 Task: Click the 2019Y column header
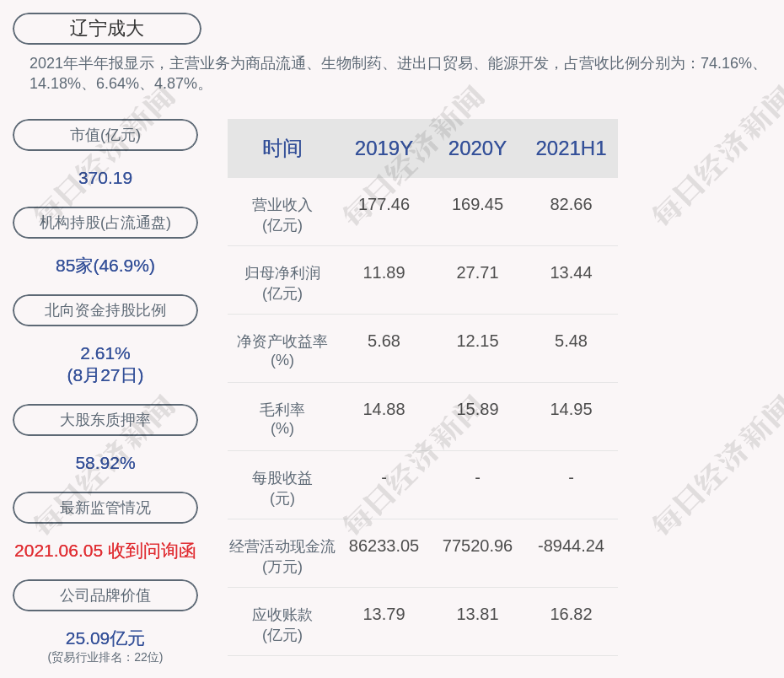(384, 148)
